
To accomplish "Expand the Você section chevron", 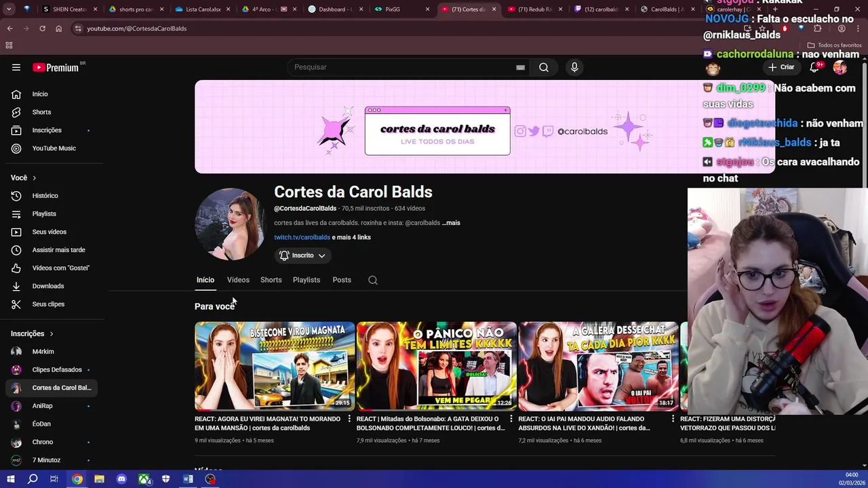I will coord(34,178).
